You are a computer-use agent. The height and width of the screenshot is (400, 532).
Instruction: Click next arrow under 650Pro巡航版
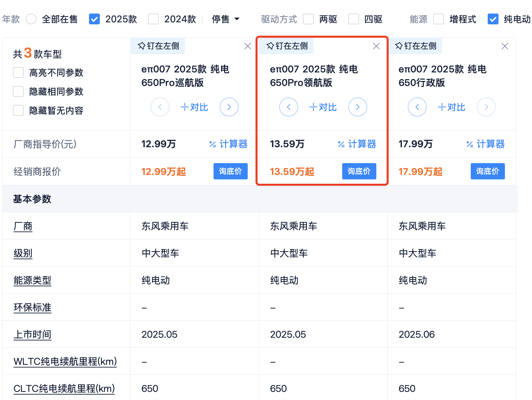[x=229, y=107]
